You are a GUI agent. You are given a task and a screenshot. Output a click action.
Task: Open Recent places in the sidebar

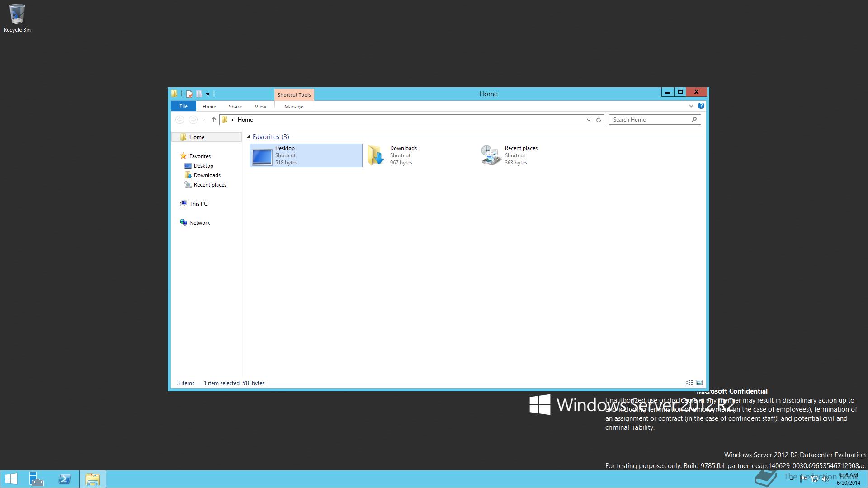(x=210, y=185)
